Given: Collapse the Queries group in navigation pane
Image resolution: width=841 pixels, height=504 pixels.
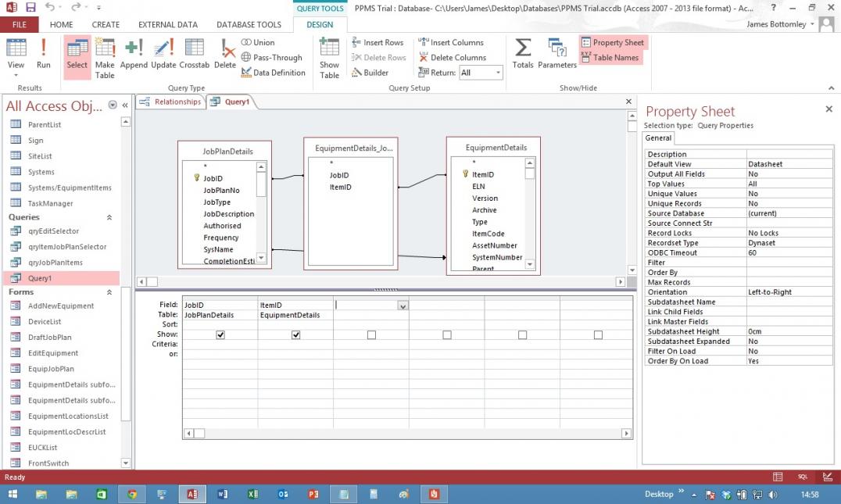Looking at the screenshot, I should tap(109, 217).
